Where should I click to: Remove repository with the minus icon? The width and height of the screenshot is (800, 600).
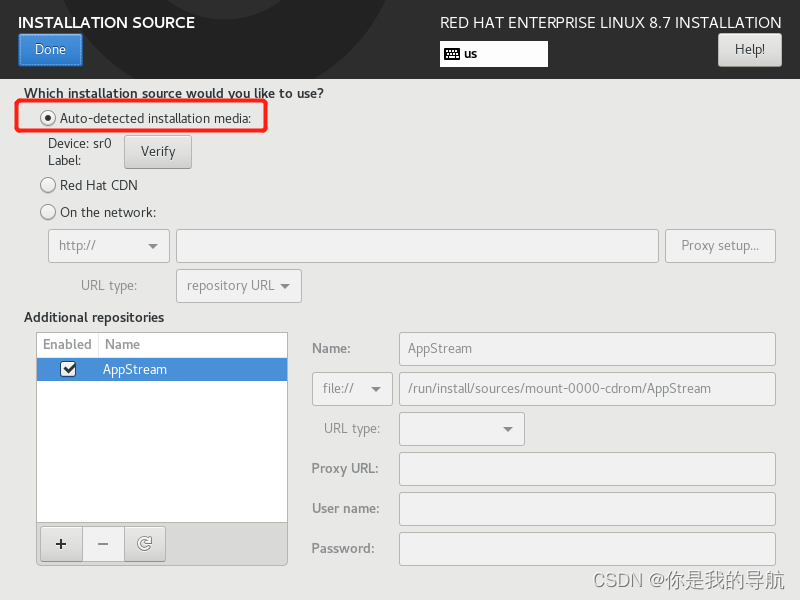tap(103, 544)
